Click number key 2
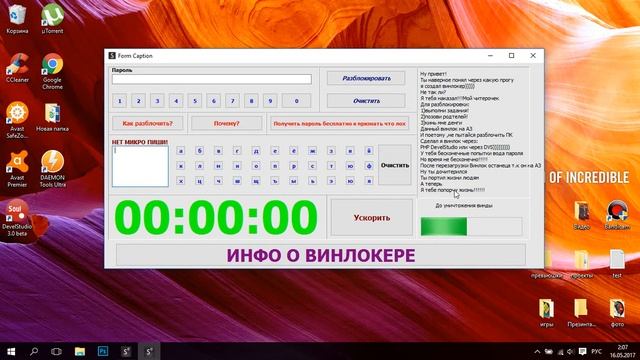Screen dimensions: 640x360 pyautogui.click(x=138, y=101)
